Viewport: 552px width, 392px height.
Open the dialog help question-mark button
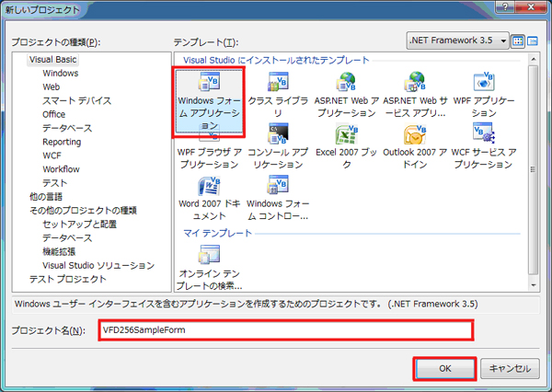tap(505, 6)
